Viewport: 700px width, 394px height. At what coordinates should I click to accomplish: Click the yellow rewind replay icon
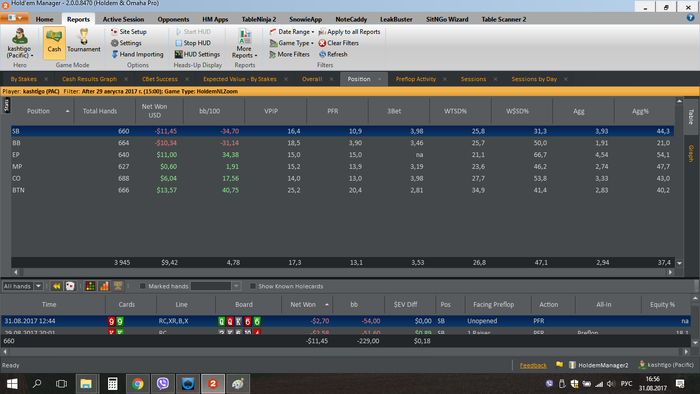pos(56,286)
